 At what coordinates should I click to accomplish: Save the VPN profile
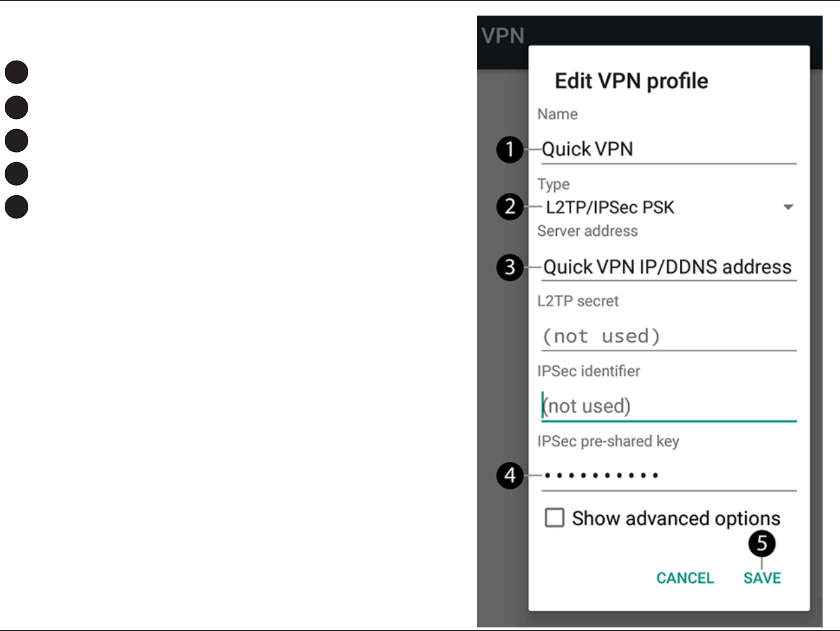[x=762, y=578]
